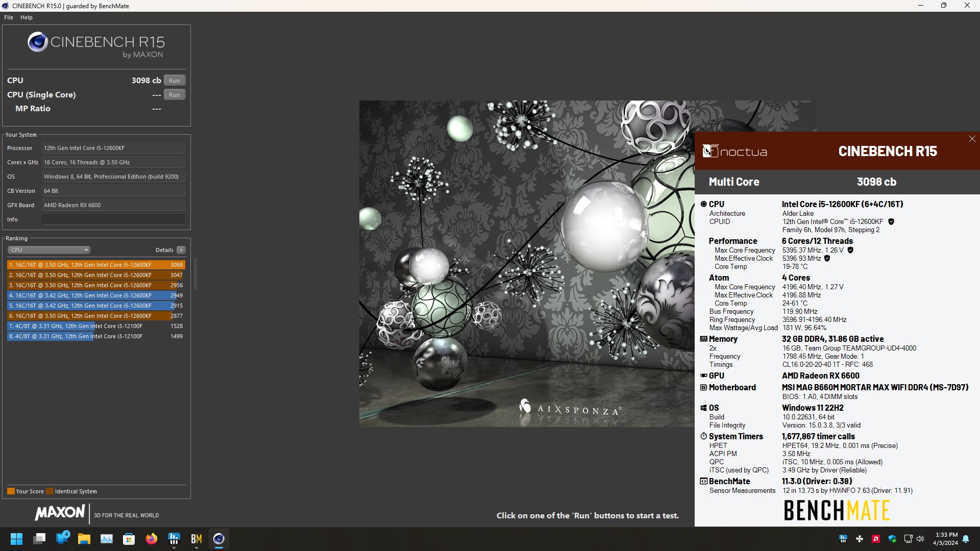Screen dimensions: 980x551
Task: Click the MSI MAG B660M motherboard name
Action: click(875, 387)
